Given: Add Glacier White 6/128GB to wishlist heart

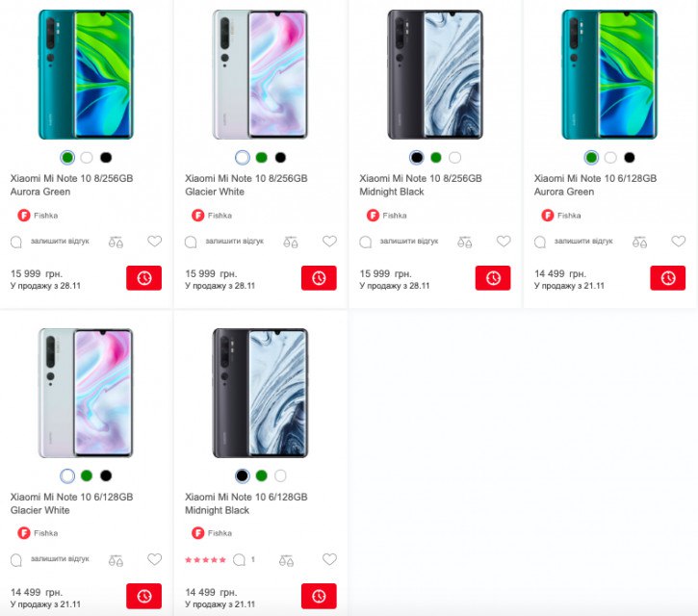Looking at the screenshot, I should click(154, 559).
